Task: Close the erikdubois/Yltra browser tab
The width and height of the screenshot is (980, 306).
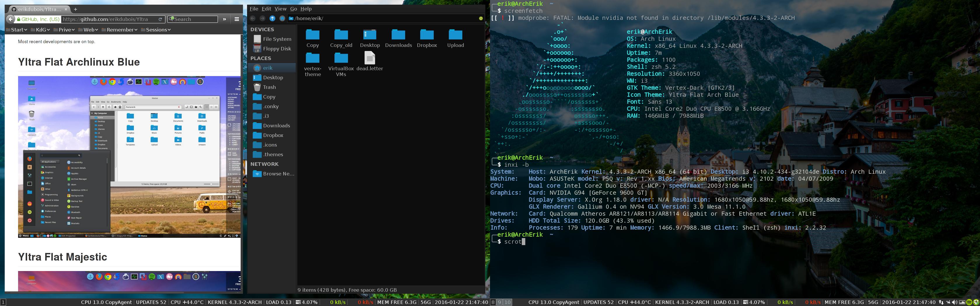Action: tap(66, 9)
